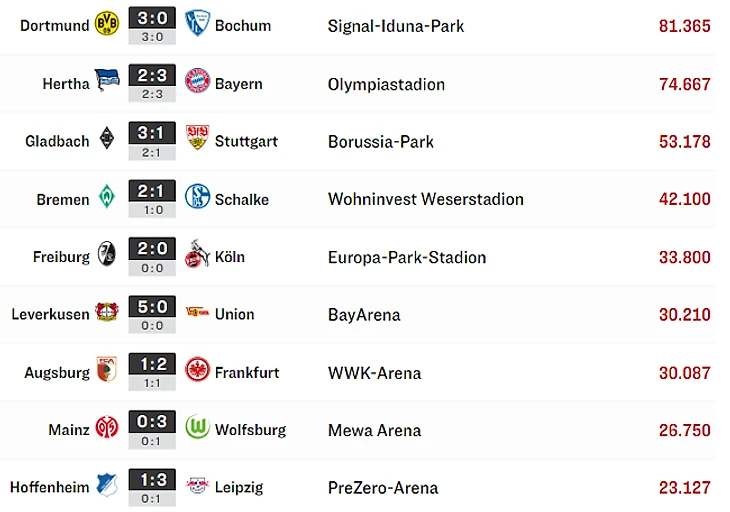Click the Eintracht Frankfurt eagle crest

[x=197, y=371]
